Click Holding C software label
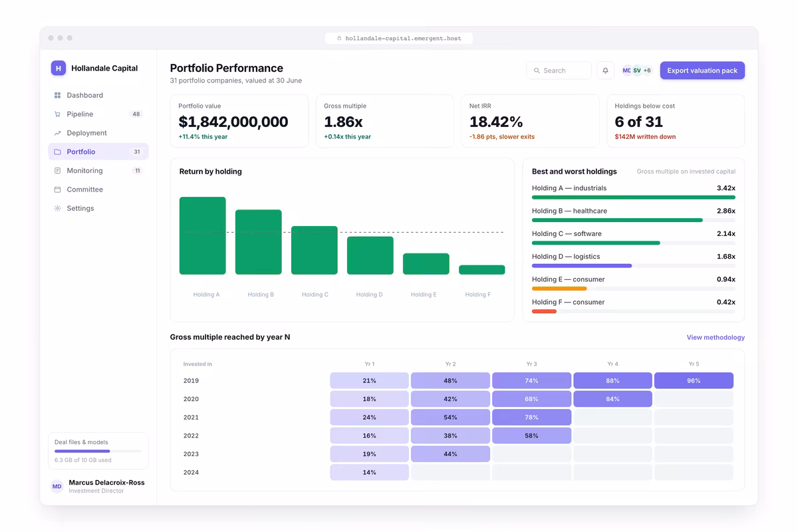Screen dimensions: 798x532 coord(567,233)
